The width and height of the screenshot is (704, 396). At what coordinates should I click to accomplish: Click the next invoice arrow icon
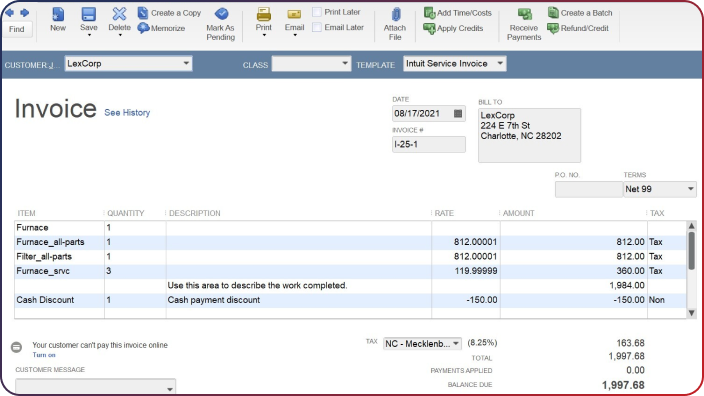25,13
